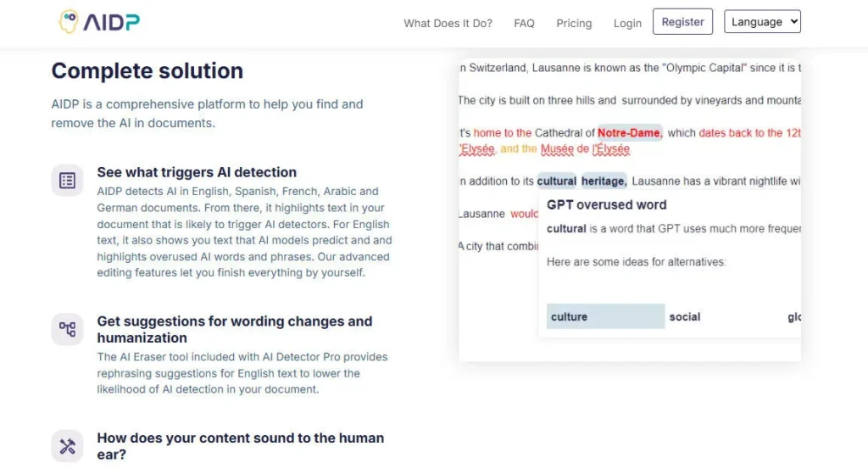
Task: Open the Language dropdown
Action: (x=762, y=22)
